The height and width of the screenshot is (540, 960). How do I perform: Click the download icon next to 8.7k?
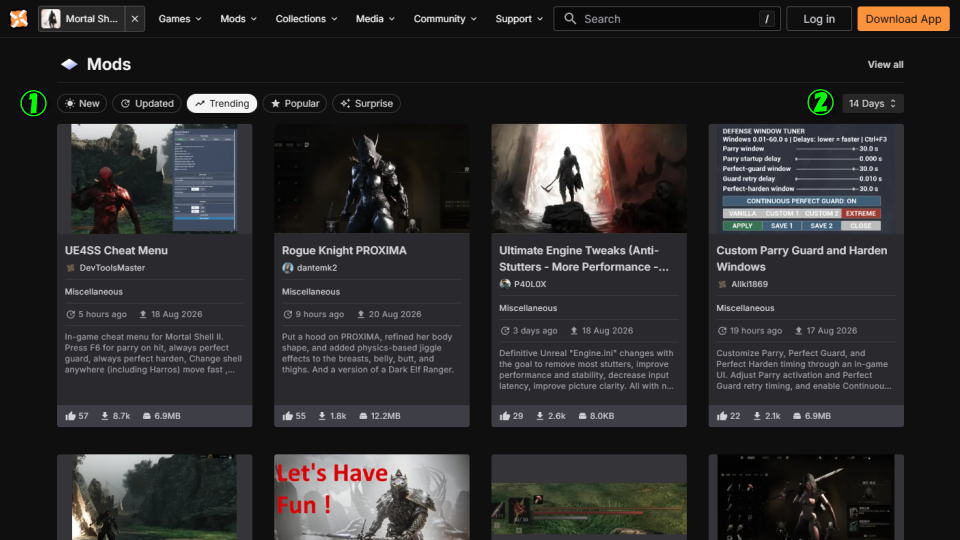coord(105,416)
